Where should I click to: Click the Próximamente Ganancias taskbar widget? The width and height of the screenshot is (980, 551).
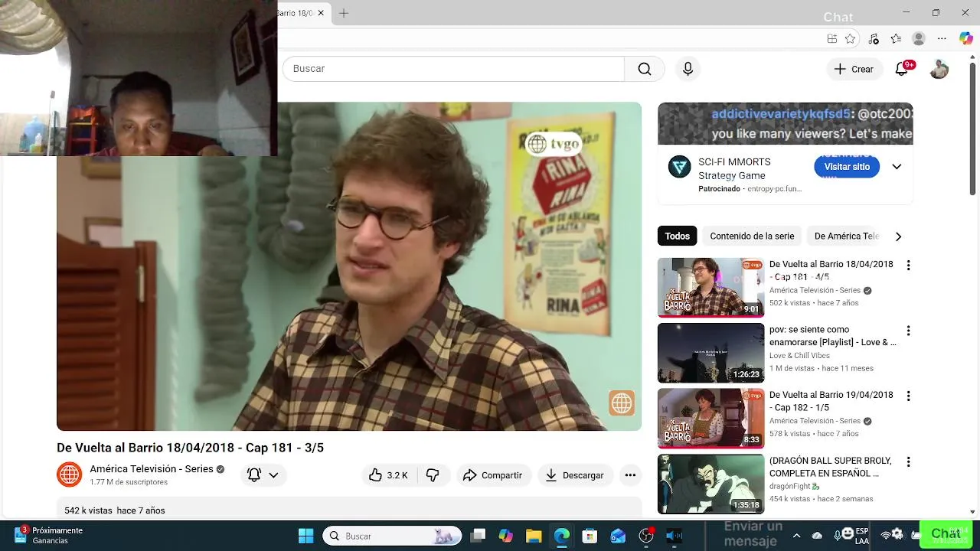(47, 535)
